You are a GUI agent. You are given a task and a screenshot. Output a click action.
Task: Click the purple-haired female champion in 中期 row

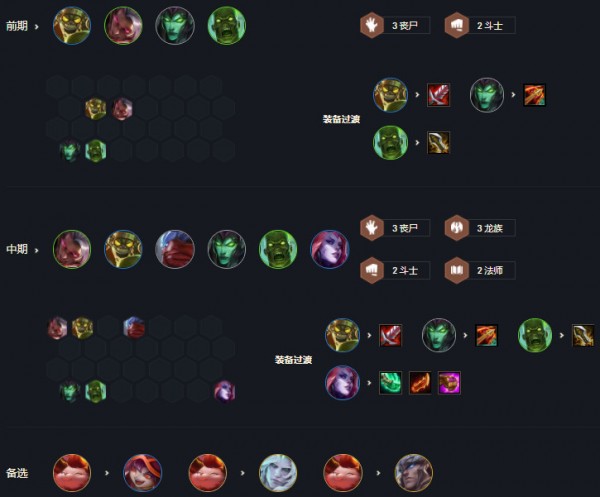(329, 249)
